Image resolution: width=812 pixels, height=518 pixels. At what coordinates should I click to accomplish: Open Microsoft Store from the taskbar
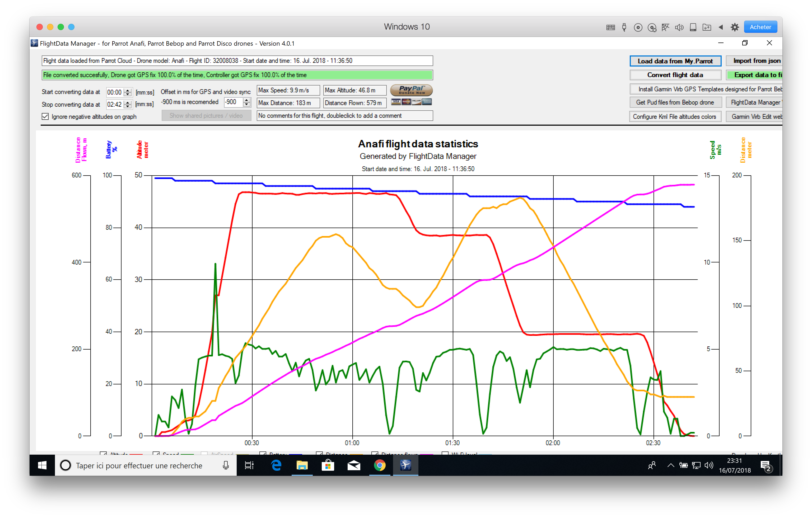[x=328, y=465]
